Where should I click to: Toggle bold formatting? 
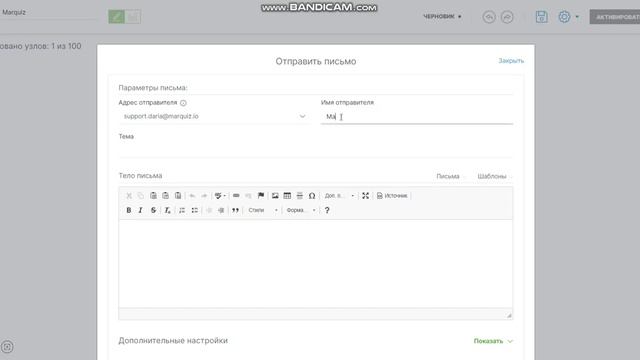(x=129, y=210)
